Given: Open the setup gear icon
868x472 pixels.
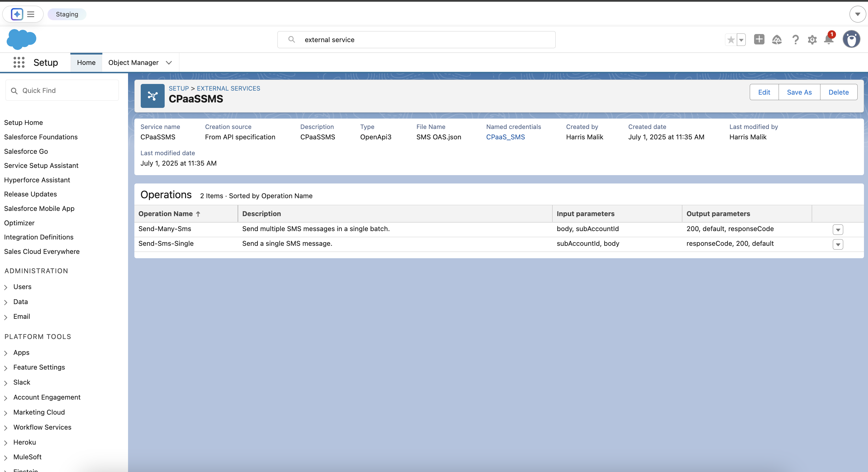Looking at the screenshot, I should (812, 40).
